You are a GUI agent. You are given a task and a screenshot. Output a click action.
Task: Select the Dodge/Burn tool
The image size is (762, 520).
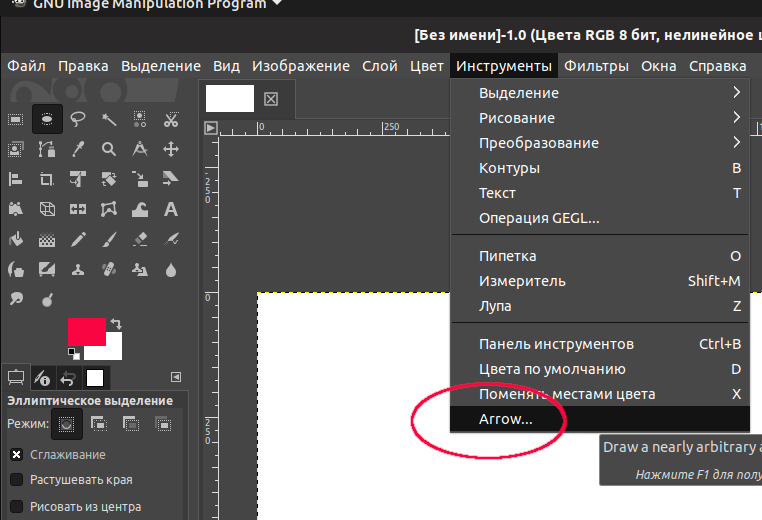[47, 300]
